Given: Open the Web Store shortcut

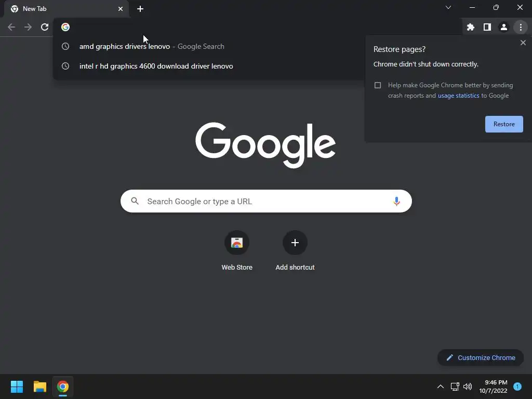Looking at the screenshot, I should pyautogui.click(x=237, y=251).
